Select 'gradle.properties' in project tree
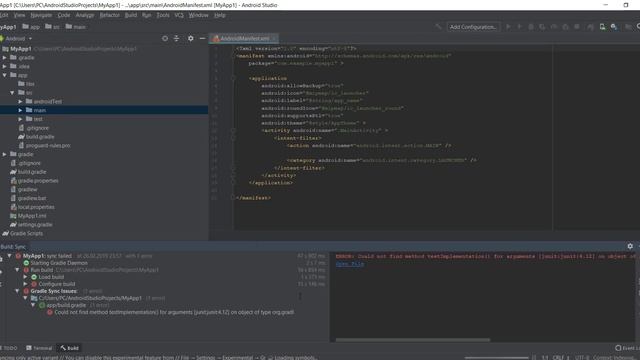This screenshot has width=640, height=360. [x=38, y=181]
